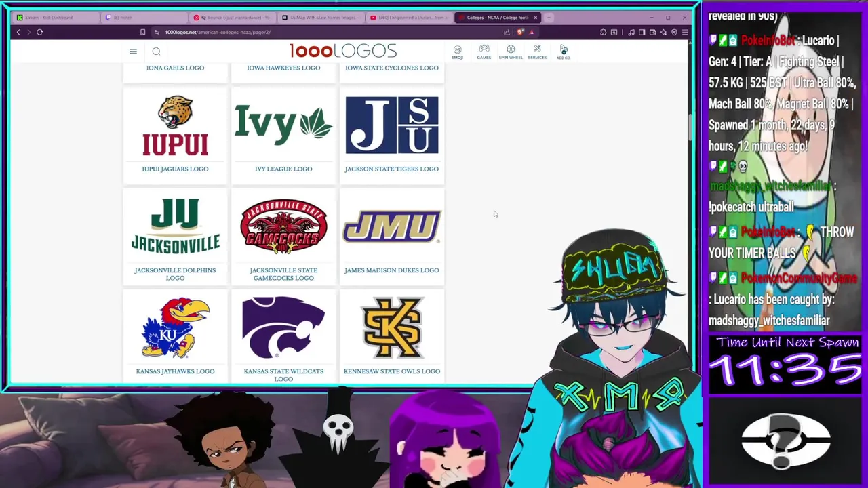This screenshot has width=868, height=488.
Task: Follow the Ivy League Logo link
Action: point(283,169)
